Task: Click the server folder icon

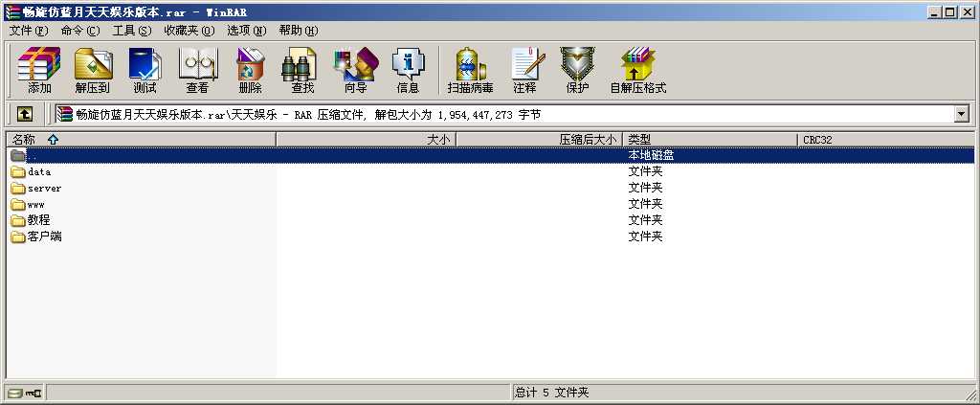Action: (x=18, y=188)
